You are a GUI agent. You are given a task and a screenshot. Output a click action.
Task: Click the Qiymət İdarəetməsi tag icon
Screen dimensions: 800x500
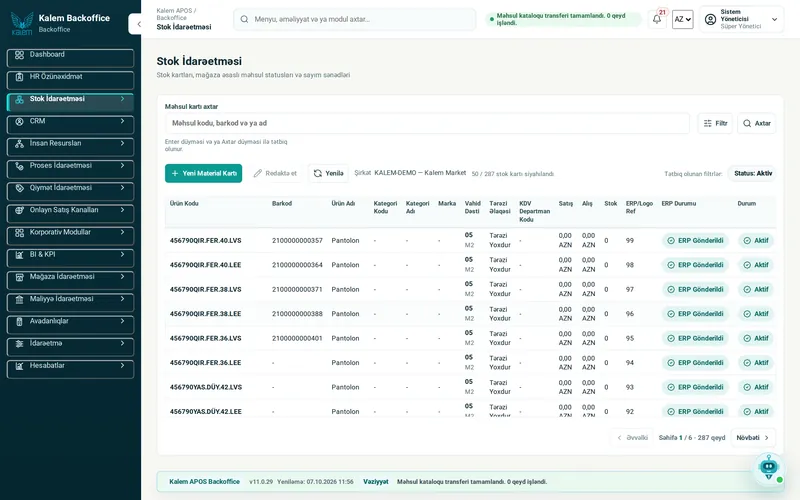click(19, 188)
